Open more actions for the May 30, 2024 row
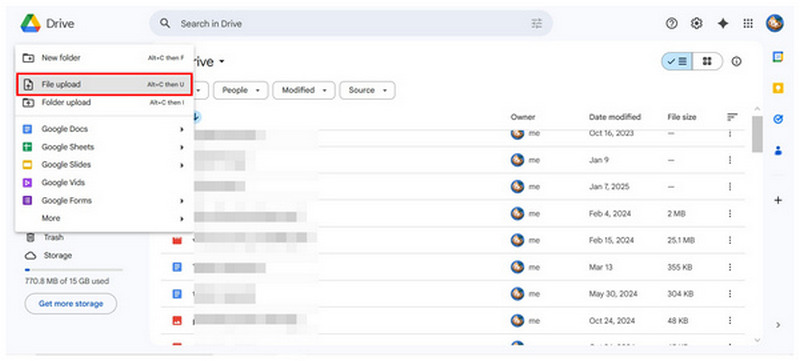The height and width of the screenshot is (361, 800). (x=730, y=294)
